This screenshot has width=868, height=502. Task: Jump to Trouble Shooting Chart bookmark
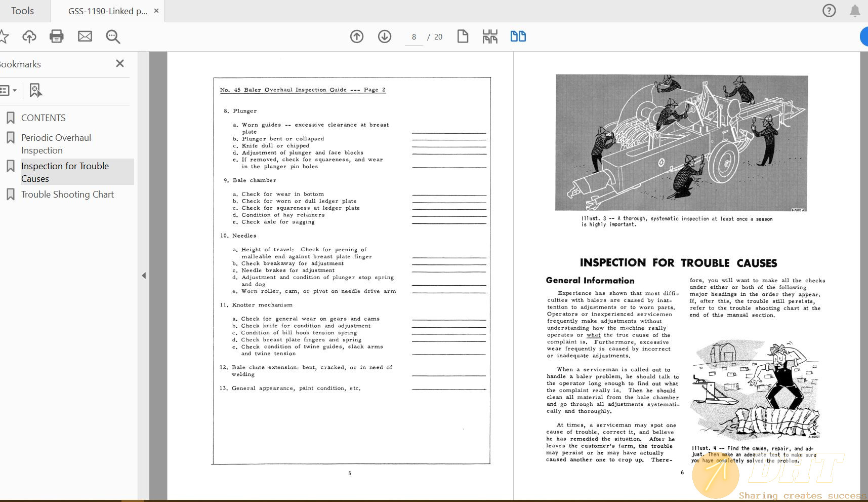(67, 195)
